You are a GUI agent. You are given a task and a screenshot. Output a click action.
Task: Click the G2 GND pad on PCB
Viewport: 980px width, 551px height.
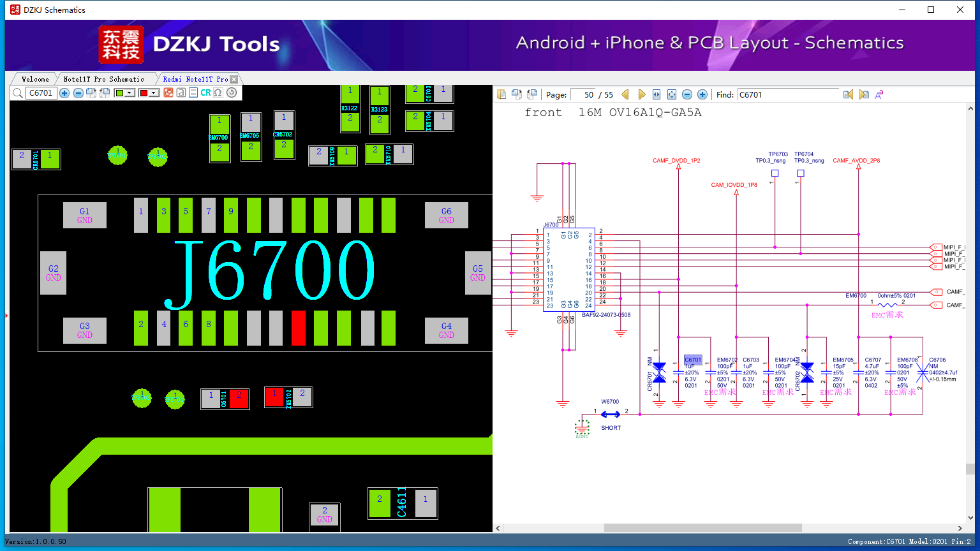point(54,273)
